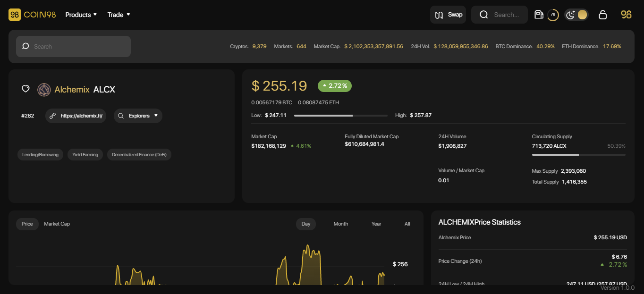Screen dimensions: 644x294
Task: Click the chain link icon beside alchemix.fi
Action: (x=53, y=116)
